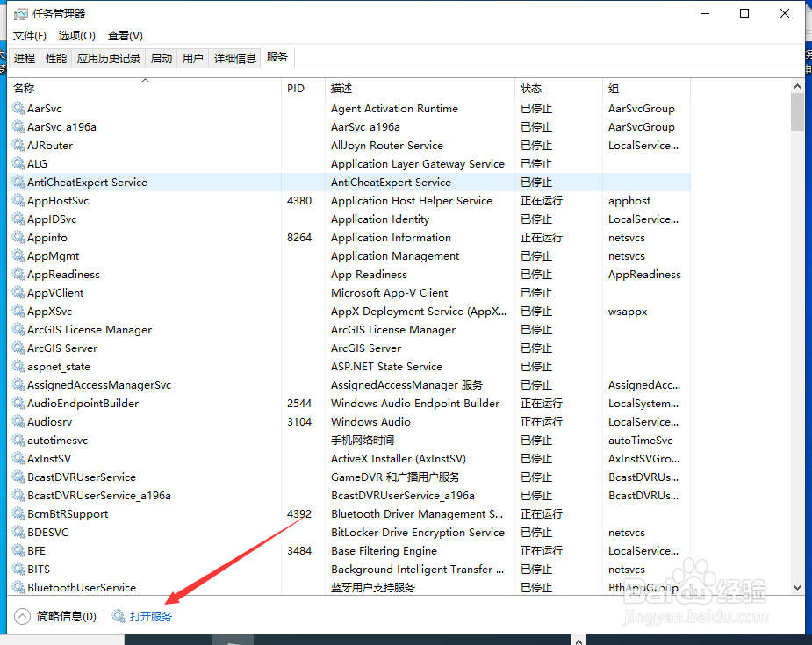Viewport: 812px width, 645px height.
Task: Open the 选项(O) menu
Action: (x=76, y=36)
